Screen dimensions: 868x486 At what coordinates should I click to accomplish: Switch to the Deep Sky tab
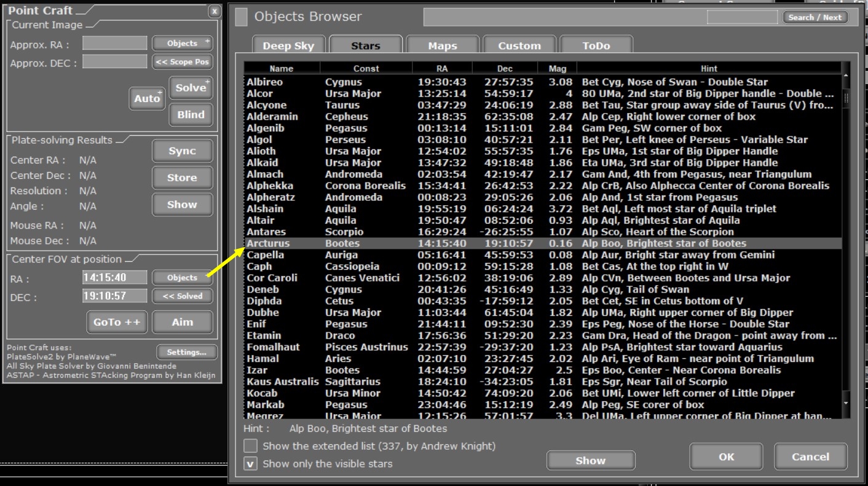point(288,45)
